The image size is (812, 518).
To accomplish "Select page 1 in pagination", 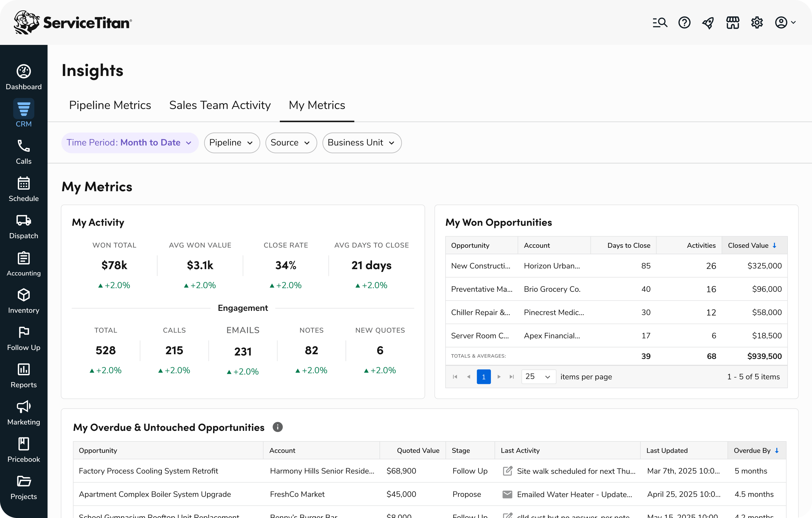I will pyautogui.click(x=483, y=377).
